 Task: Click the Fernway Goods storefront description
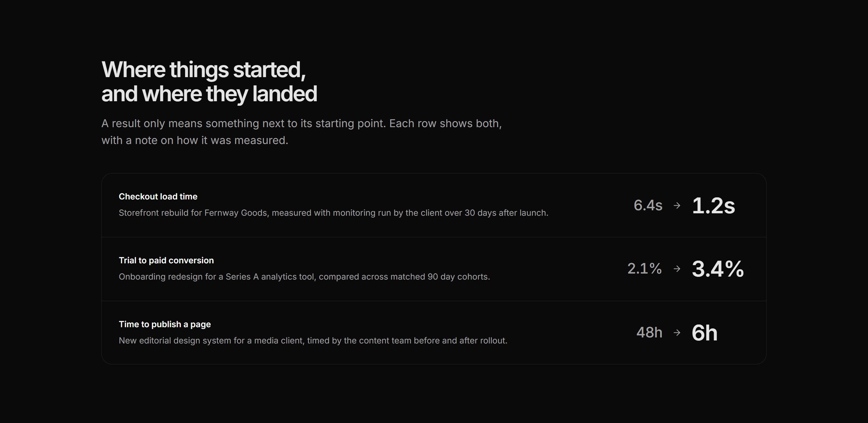334,213
